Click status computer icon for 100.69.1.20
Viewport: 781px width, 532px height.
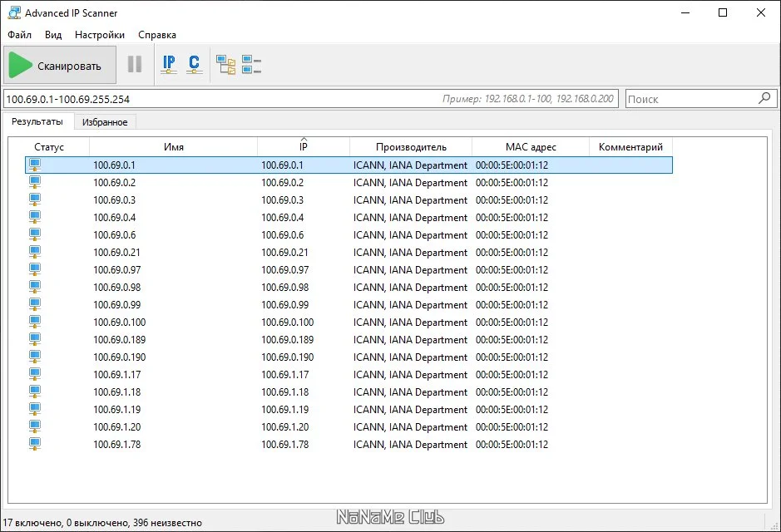[34, 426]
